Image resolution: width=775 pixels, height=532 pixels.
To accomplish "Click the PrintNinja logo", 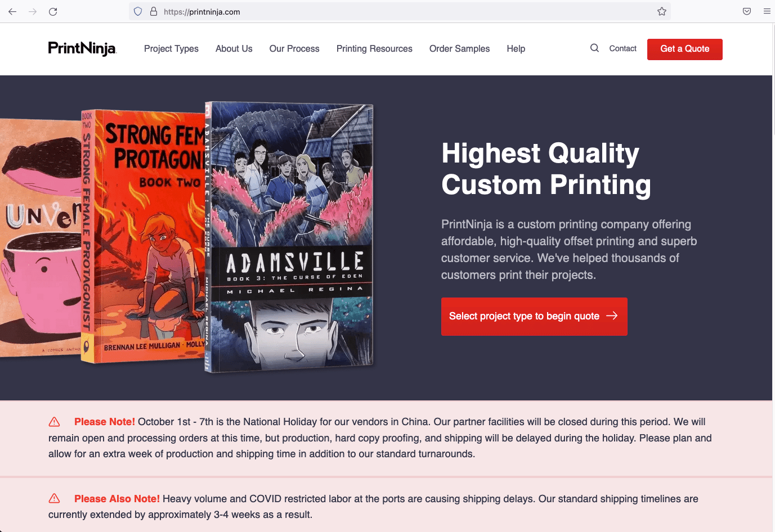I will (x=82, y=48).
